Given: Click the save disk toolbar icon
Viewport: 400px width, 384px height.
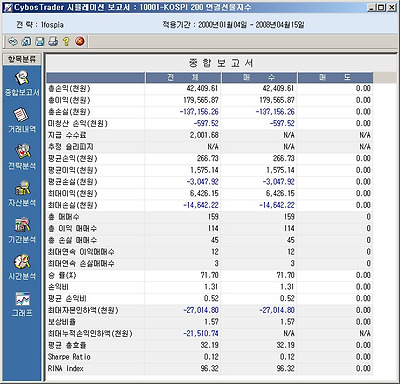Looking at the screenshot, I should pos(40,41).
